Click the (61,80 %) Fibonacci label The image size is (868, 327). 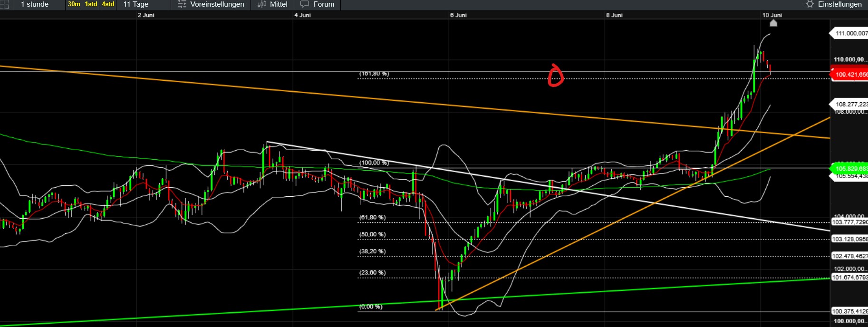point(373,217)
